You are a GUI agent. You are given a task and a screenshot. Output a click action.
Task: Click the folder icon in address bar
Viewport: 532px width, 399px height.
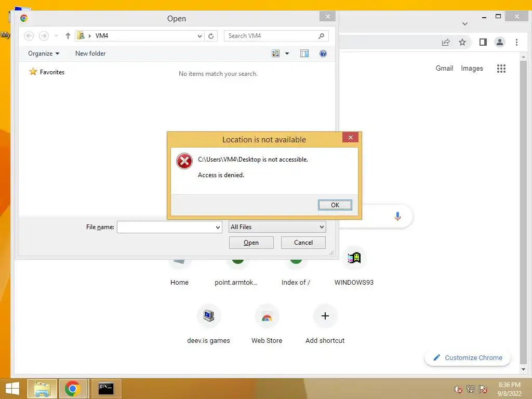(x=81, y=36)
